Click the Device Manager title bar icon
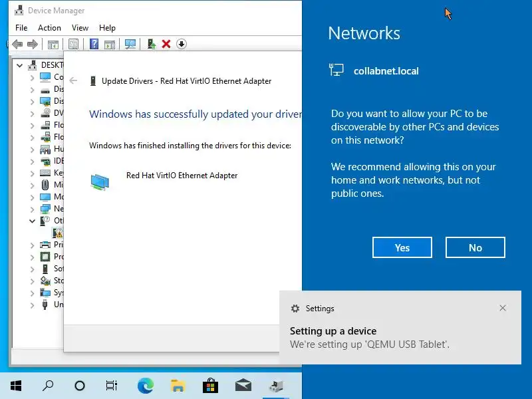 (19, 11)
